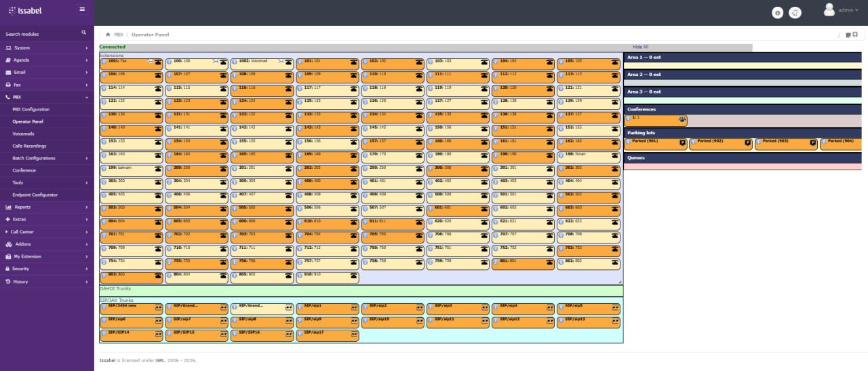This screenshot has height=371, width=868.
Task: Click the Area 3 — 0 ext header
Action: [743, 92]
